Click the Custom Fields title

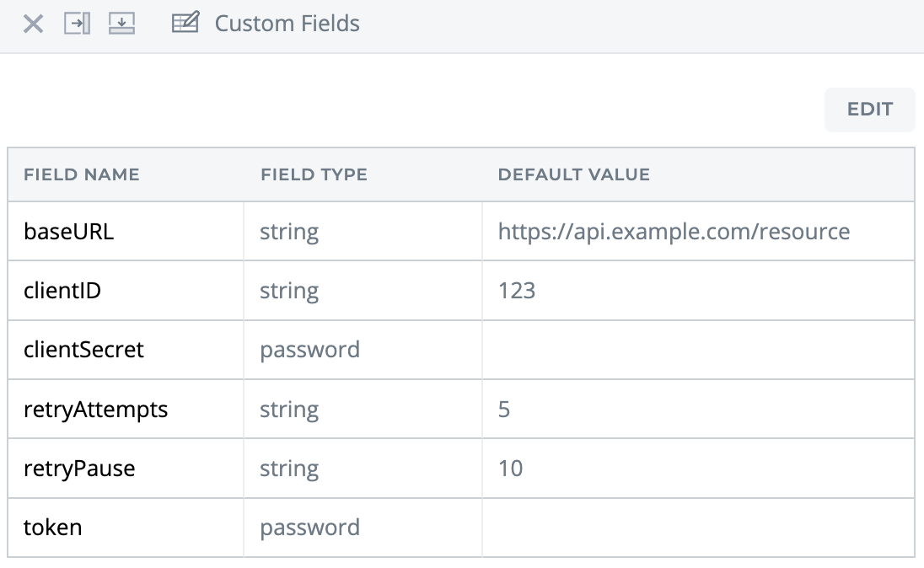[x=287, y=24]
